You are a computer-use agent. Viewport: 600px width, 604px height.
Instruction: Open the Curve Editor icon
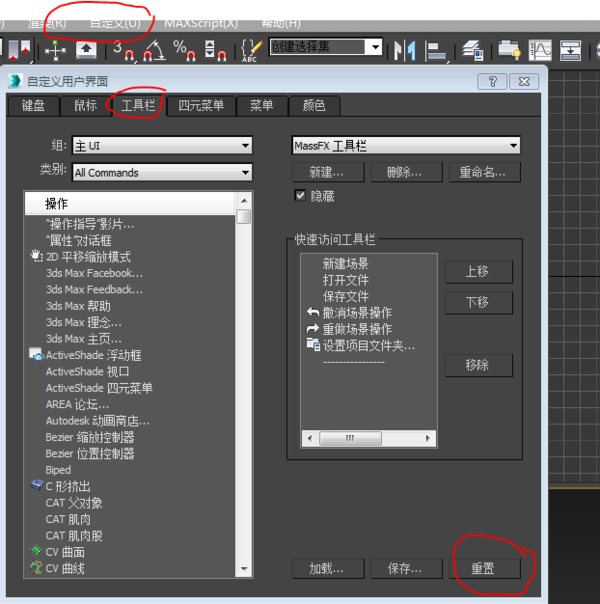pos(540,50)
